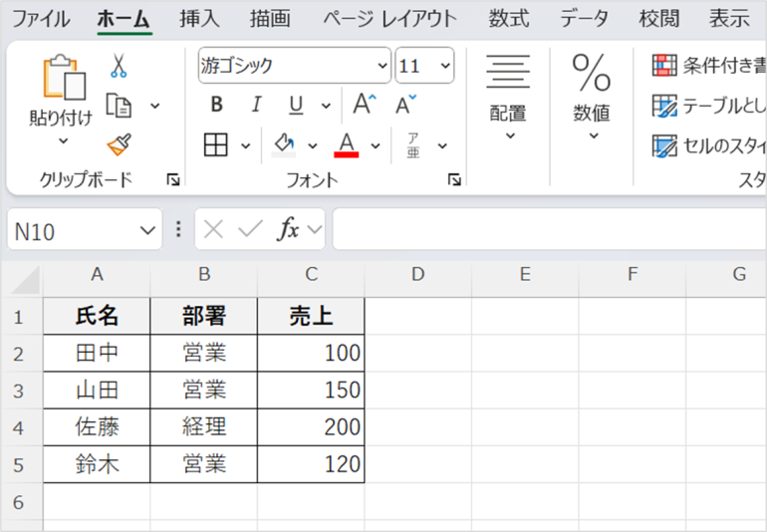This screenshot has width=767, height=532.
Task: Switch to the 数式 tab
Action: 509,19
